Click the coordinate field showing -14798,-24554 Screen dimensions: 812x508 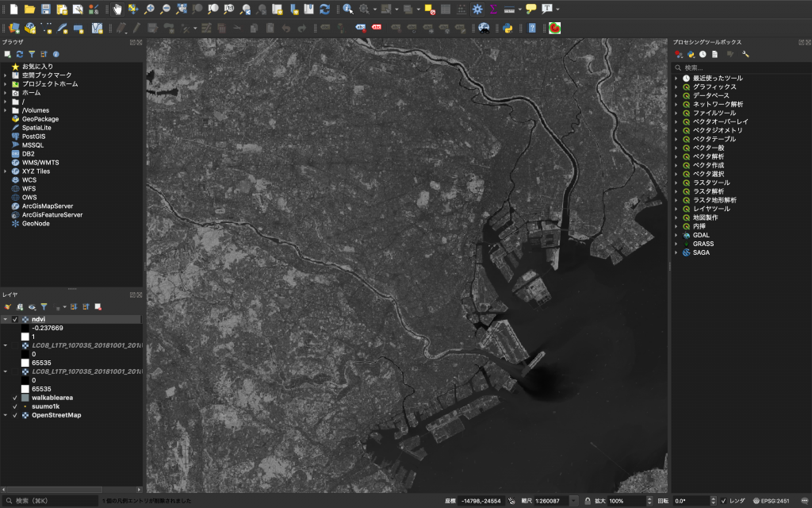pos(481,501)
